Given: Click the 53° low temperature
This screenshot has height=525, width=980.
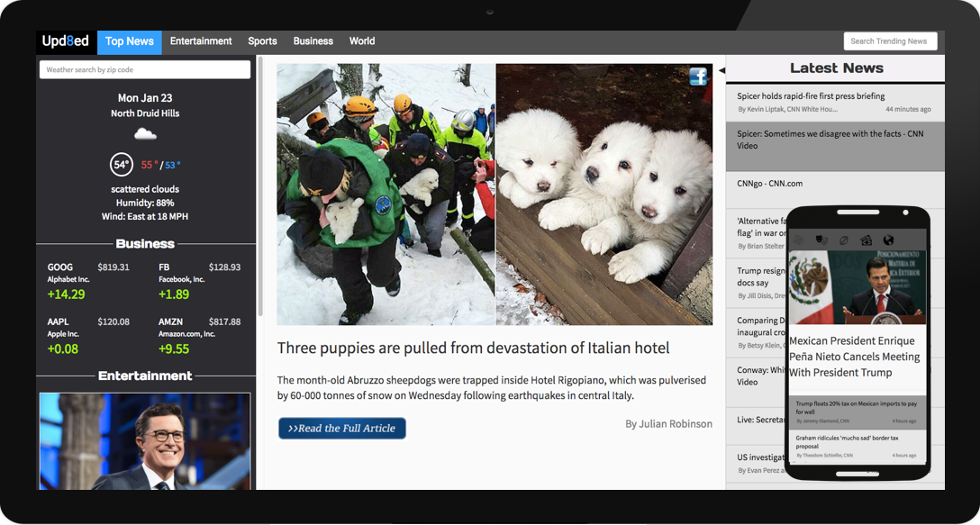Looking at the screenshot, I should click(x=173, y=165).
